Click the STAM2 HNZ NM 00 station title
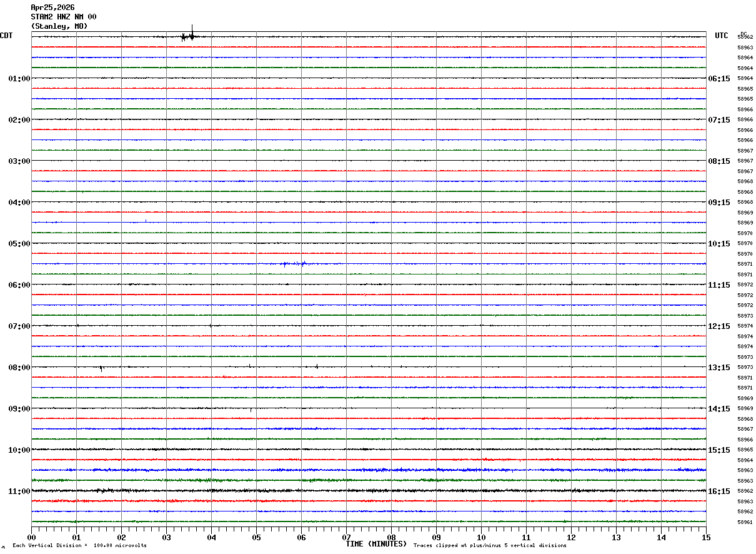Image resolution: width=756 pixels, height=554 pixels. 64,17
